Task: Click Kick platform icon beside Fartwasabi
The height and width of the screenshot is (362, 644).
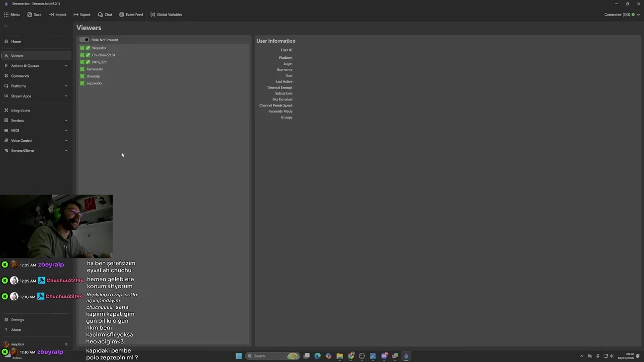Action: [83, 69]
